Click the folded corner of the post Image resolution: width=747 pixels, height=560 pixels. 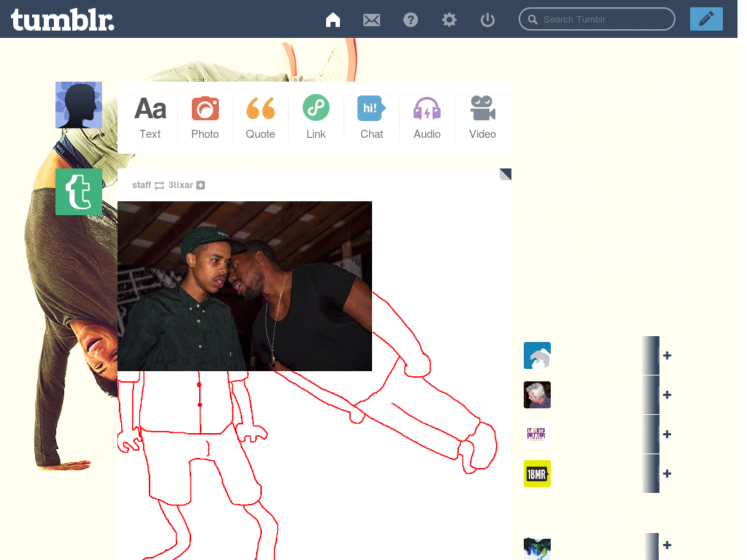tap(506, 174)
